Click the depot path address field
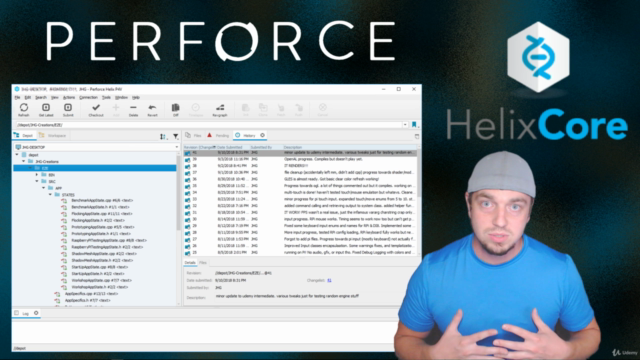 [x=209, y=125]
